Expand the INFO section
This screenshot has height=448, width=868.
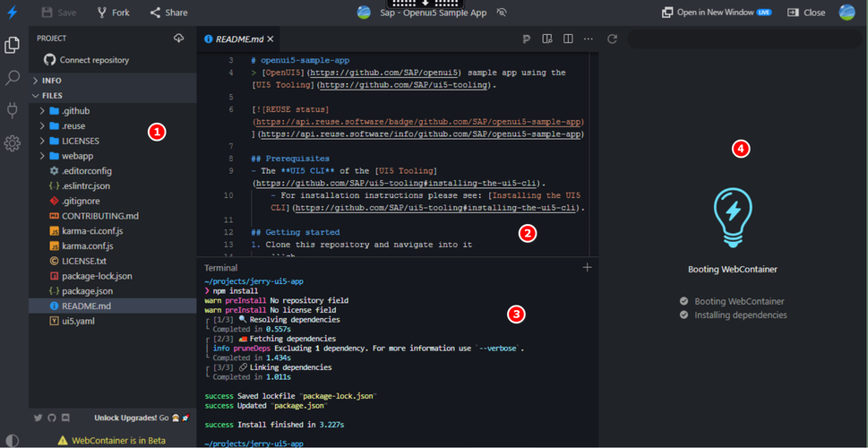click(x=51, y=81)
